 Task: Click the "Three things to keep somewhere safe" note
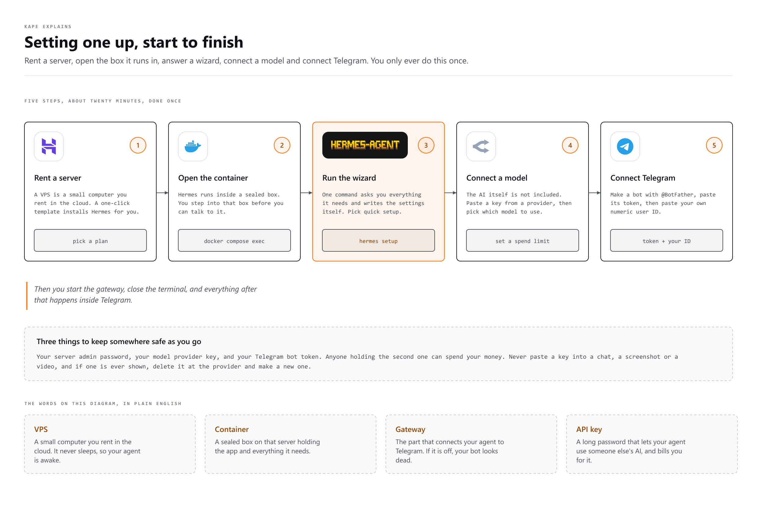pos(378,354)
